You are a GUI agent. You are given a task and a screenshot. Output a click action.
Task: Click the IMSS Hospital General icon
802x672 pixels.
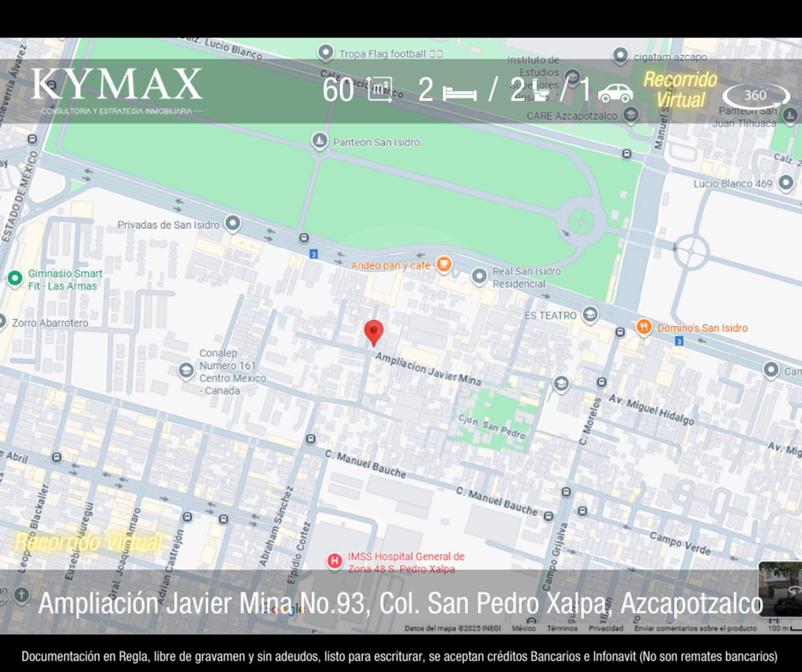[x=335, y=561]
